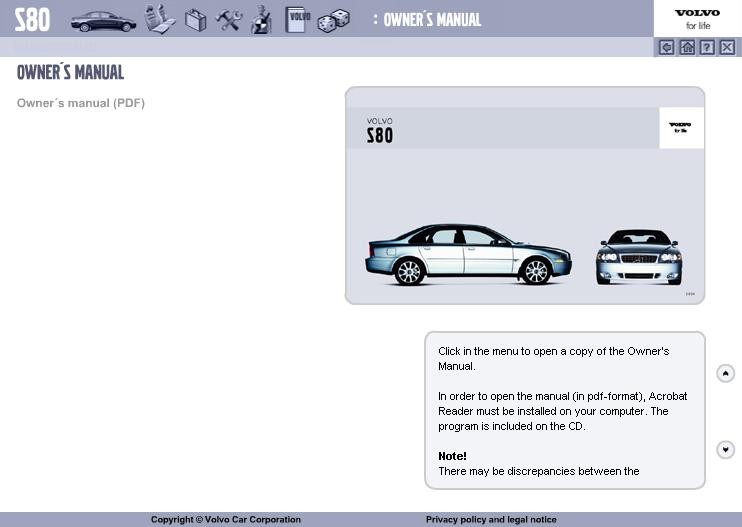Open the car seat interior icon

[x=159, y=19]
